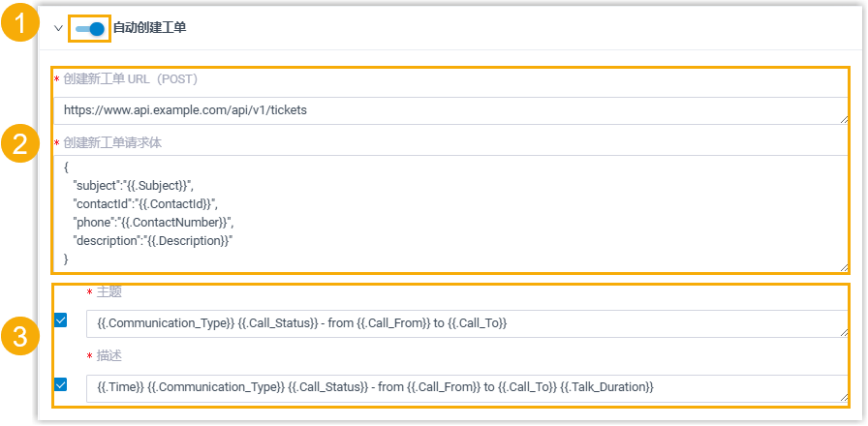The image size is (868, 426).
Task: Toggle the 自动创建工单 switch off
Action: click(89, 29)
